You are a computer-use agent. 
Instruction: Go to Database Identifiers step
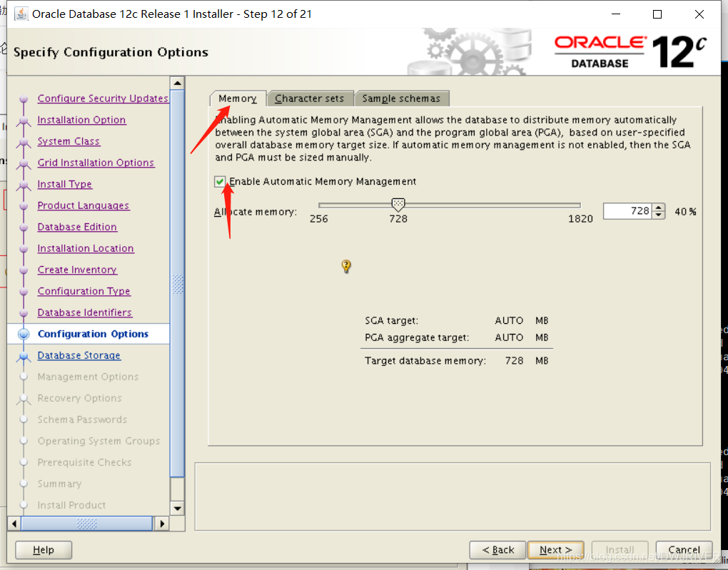[84, 312]
